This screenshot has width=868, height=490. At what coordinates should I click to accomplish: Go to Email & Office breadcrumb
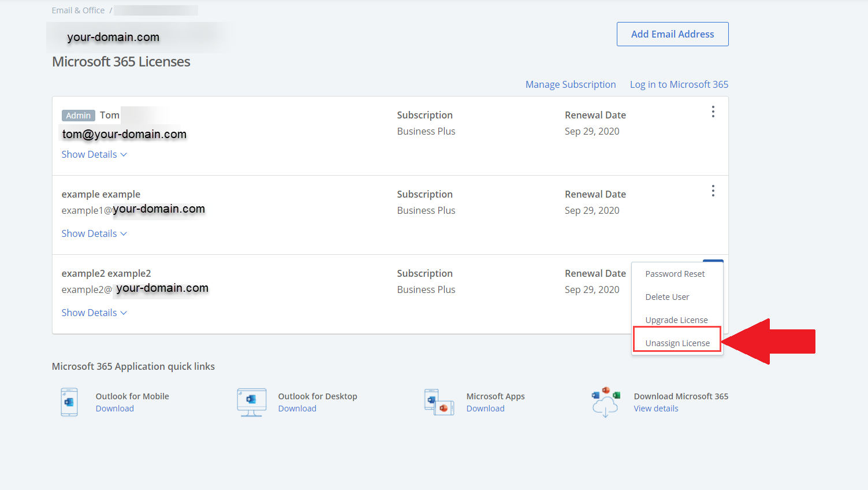click(78, 10)
